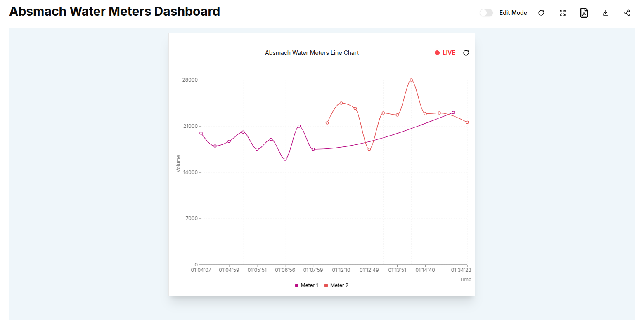Select Meter 1's first data point
Viewport: 644px width, 320px height.
[x=201, y=133]
